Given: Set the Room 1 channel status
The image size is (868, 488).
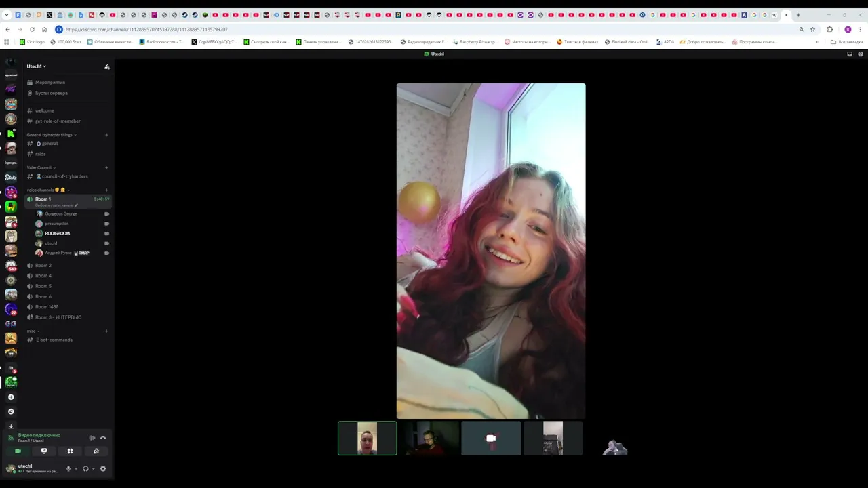Looking at the screenshot, I should (x=57, y=205).
